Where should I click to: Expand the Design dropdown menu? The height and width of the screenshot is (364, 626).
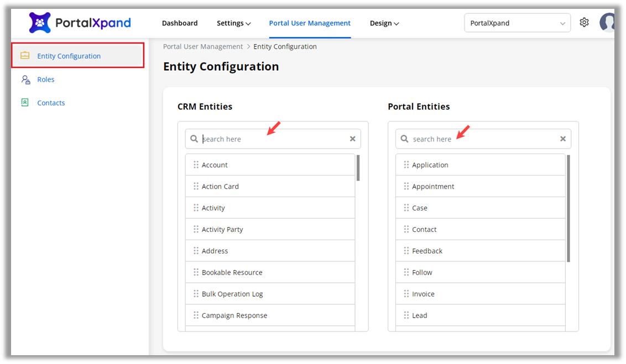tap(384, 23)
